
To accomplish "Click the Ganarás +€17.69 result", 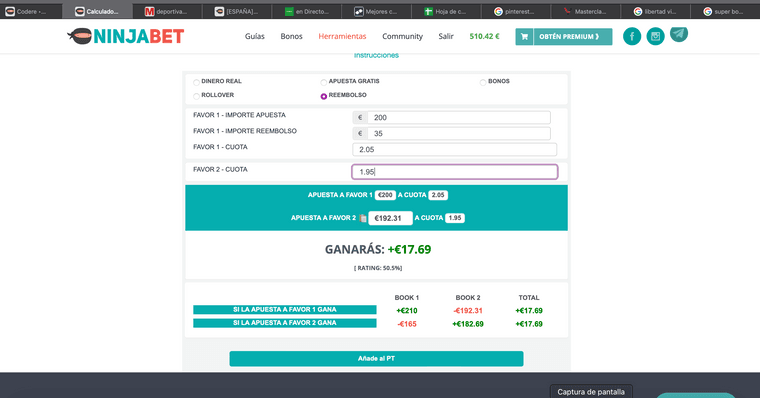I will (378, 249).
